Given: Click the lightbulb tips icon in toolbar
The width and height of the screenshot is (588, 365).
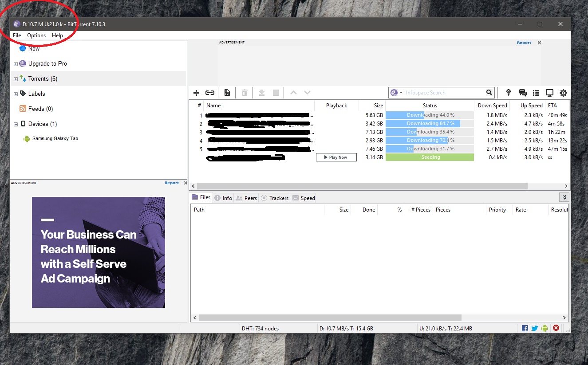Looking at the screenshot, I should click(509, 93).
